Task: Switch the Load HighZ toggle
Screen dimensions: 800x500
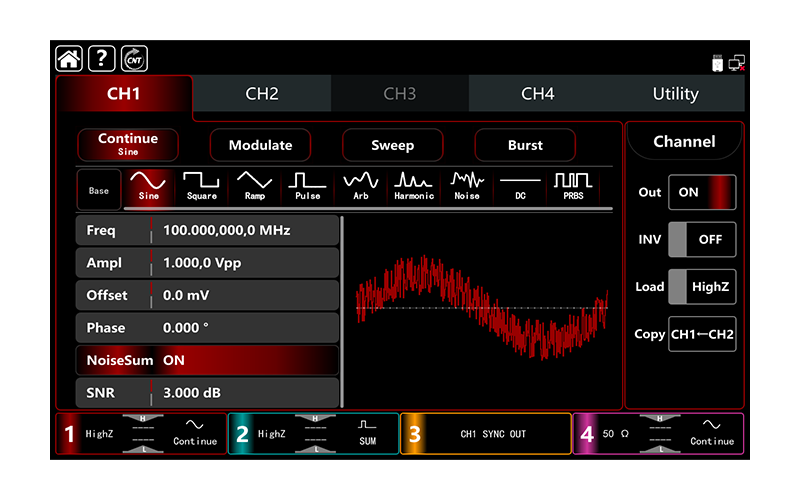Action: tap(701, 287)
